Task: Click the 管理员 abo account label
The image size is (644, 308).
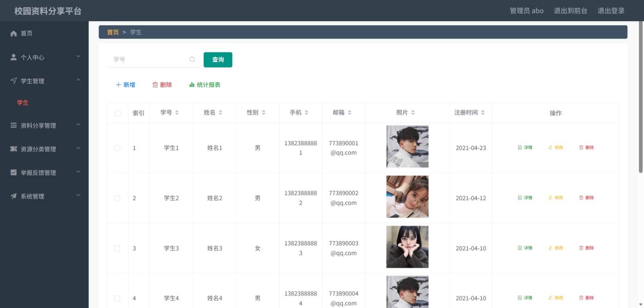Action: point(527,11)
